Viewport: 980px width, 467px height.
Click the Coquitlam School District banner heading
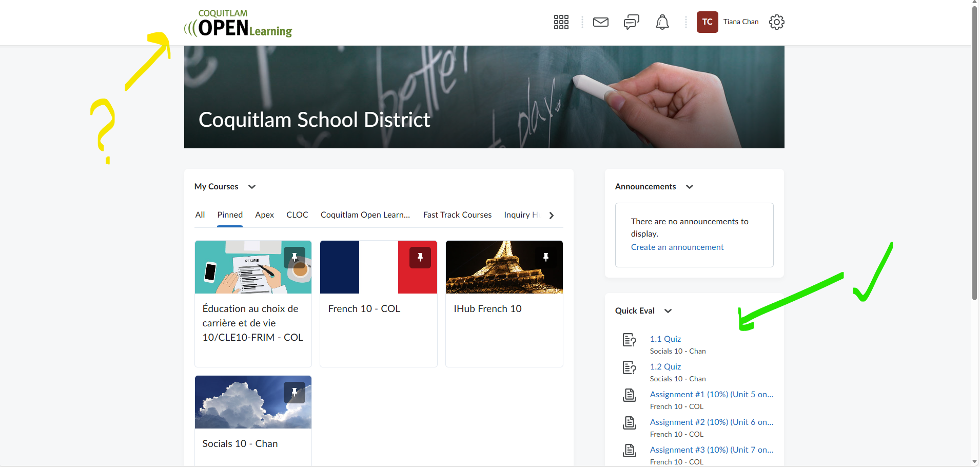[x=315, y=120]
